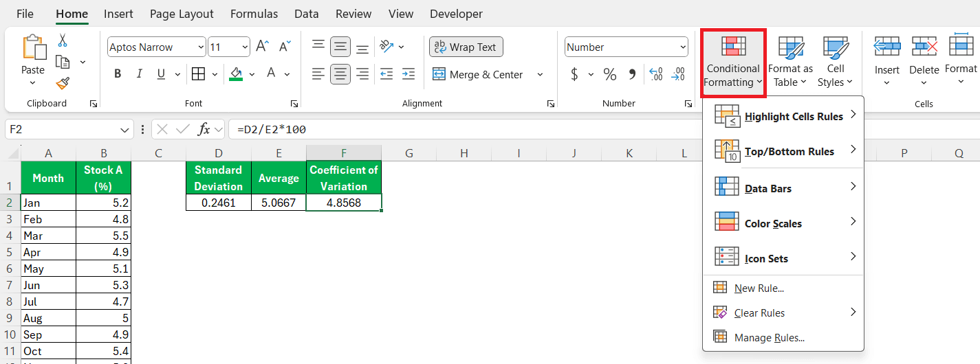
Task: Cancel formula entry with X icon
Action: (x=162, y=129)
